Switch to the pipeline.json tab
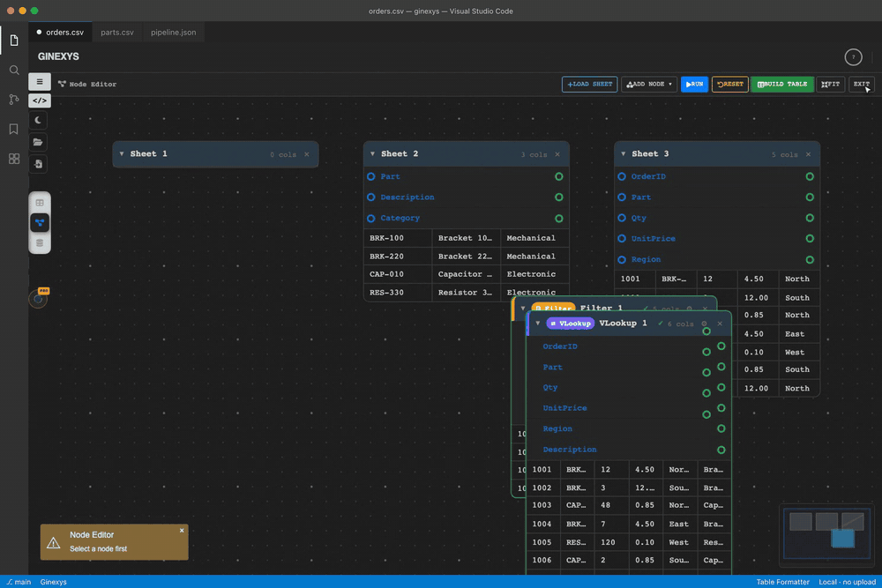Image resolution: width=882 pixels, height=588 pixels. pos(173,32)
